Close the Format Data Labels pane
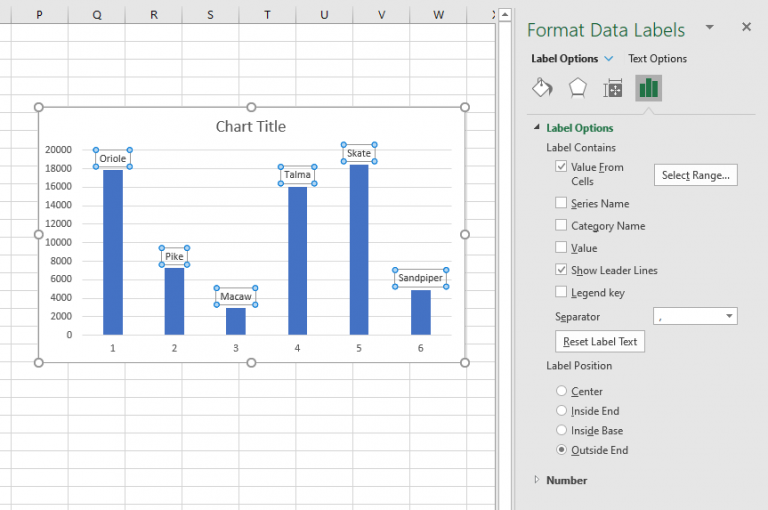Viewport: 768px width, 510px height. [x=746, y=27]
